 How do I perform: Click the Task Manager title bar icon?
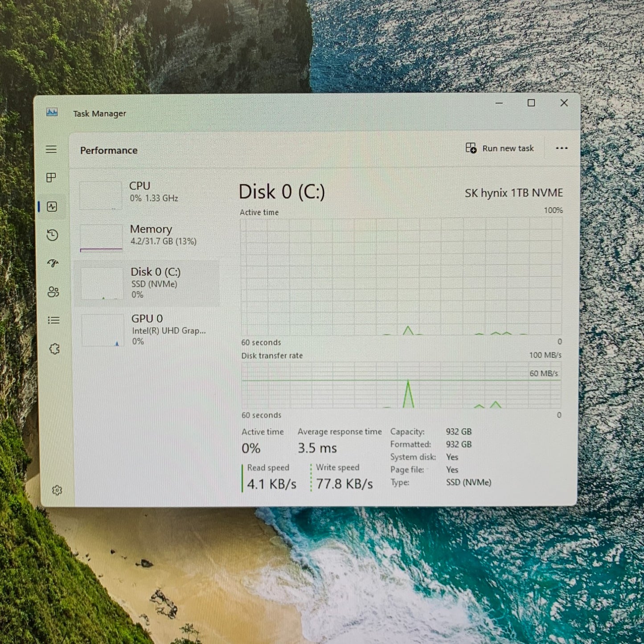click(52, 112)
